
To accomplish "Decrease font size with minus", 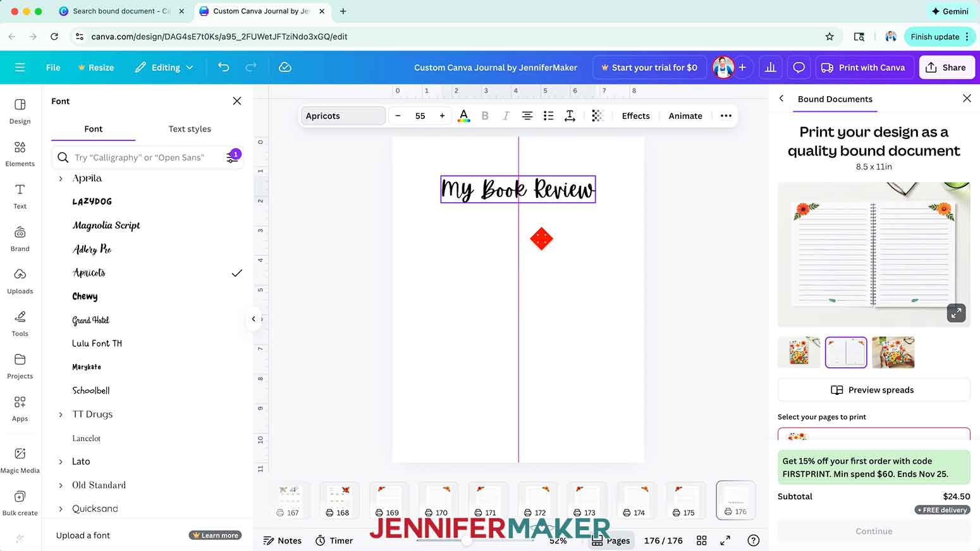I will (398, 116).
